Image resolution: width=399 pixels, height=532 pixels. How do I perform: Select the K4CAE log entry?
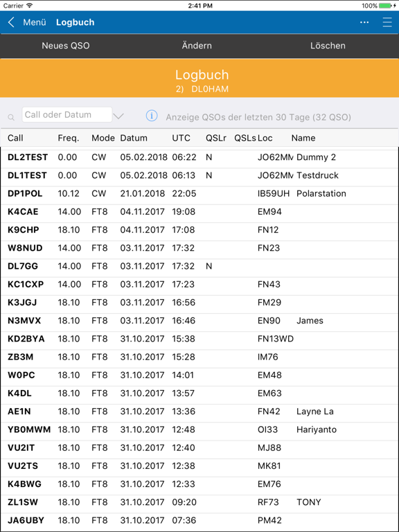point(199,212)
